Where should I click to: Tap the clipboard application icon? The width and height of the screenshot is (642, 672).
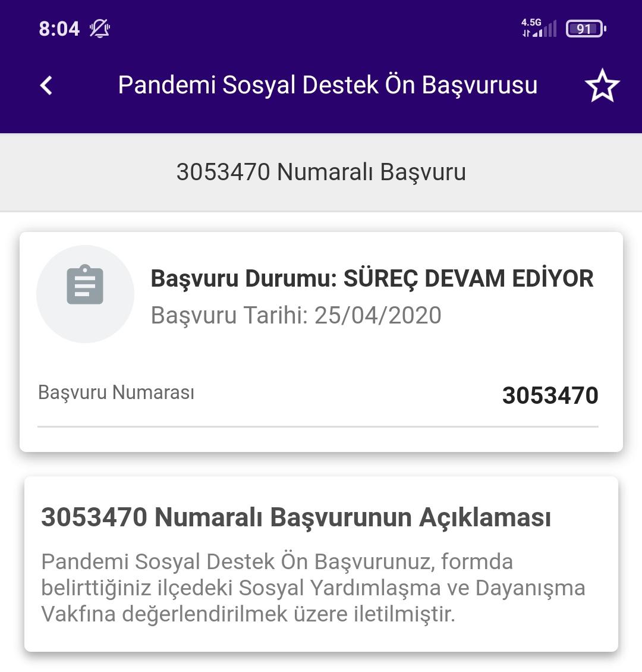(85, 285)
